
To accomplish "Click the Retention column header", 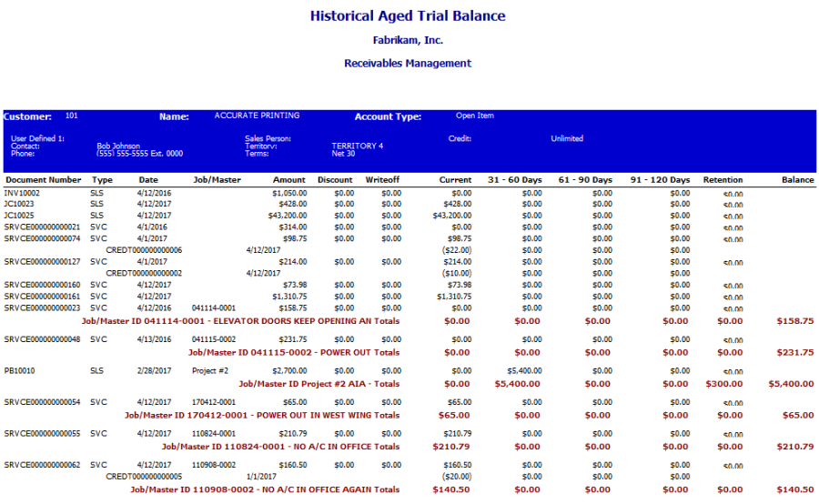I will (x=723, y=180).
